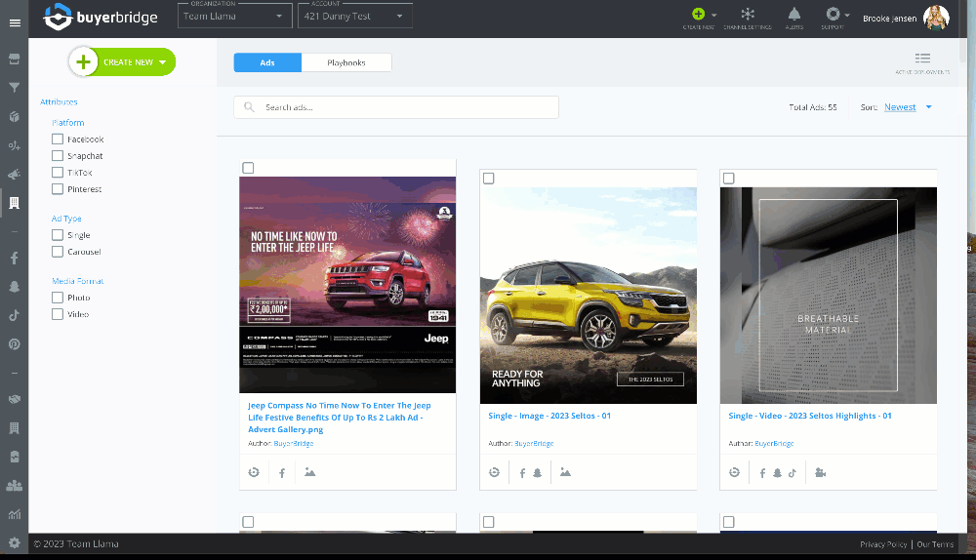The height and width of the screenshot is (560, 976).
Task: Expand the Support dropdown arrow
Action: click(846, 15)
